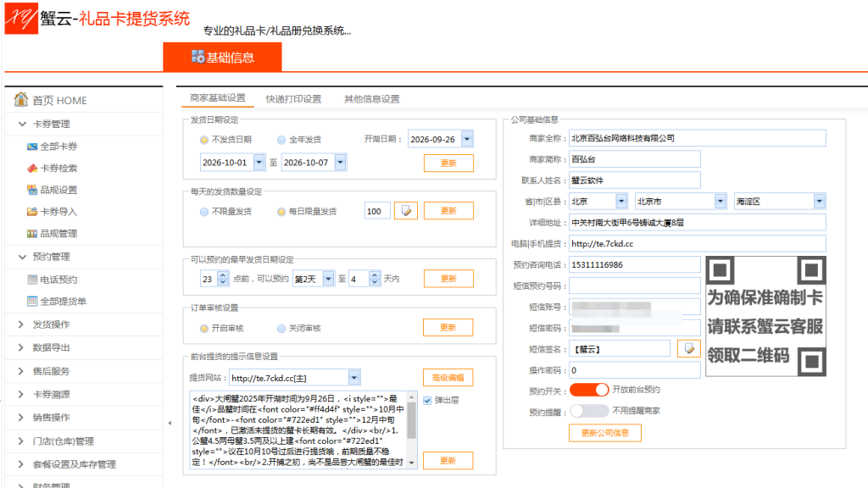Viewport: 868px width, 488px height.
Task: Toggle 预约开关 开放前台预约 switch
Action: [x=589, y=390]
